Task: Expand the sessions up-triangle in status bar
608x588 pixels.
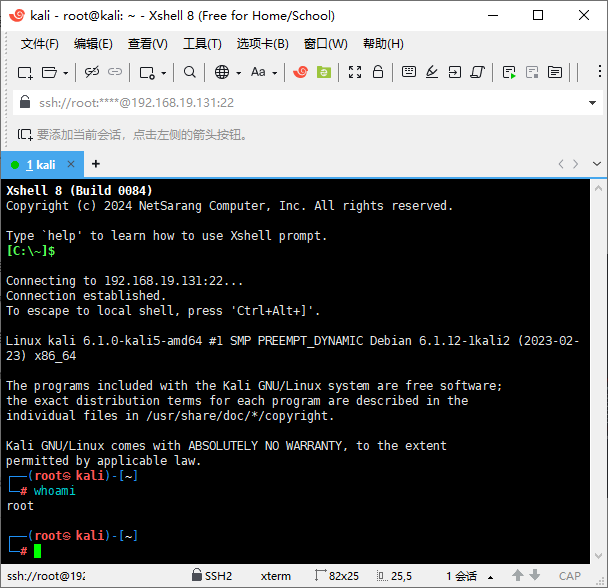Action: (491, 578)
